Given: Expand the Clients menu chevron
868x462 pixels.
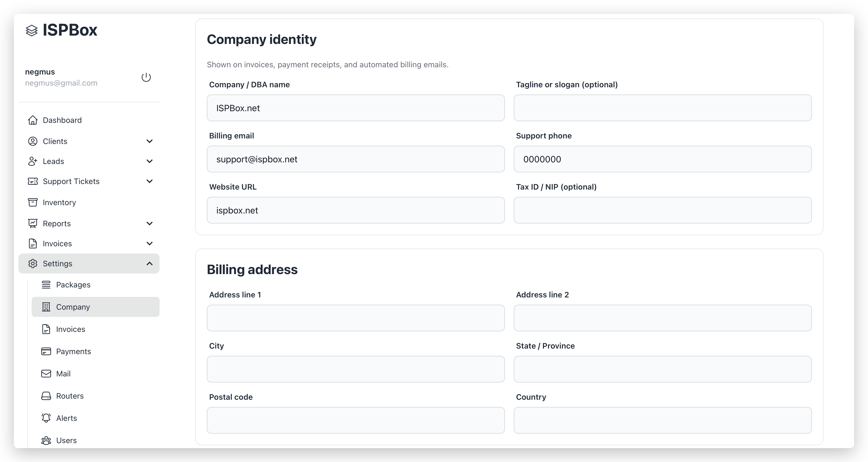Looking at the screenshot, I should (x=150, y=141).
